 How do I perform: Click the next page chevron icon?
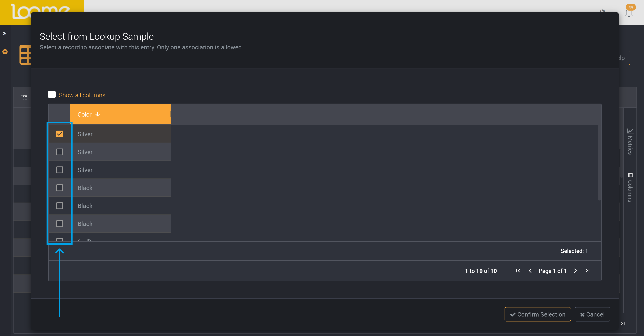pos(576,271)
